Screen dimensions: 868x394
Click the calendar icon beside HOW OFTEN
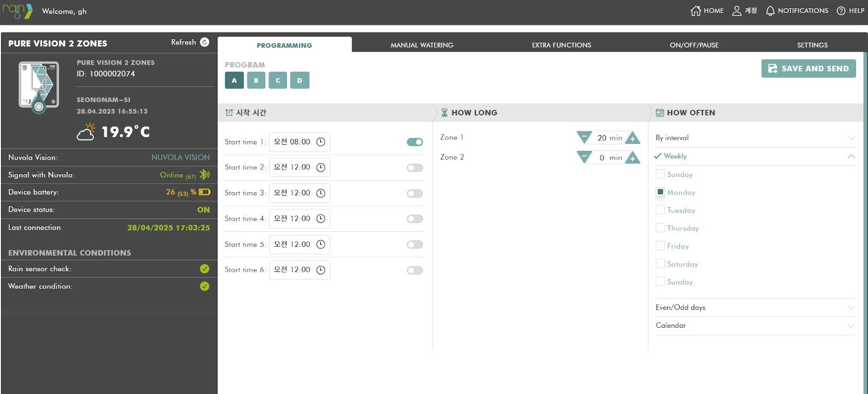point(660,113)
